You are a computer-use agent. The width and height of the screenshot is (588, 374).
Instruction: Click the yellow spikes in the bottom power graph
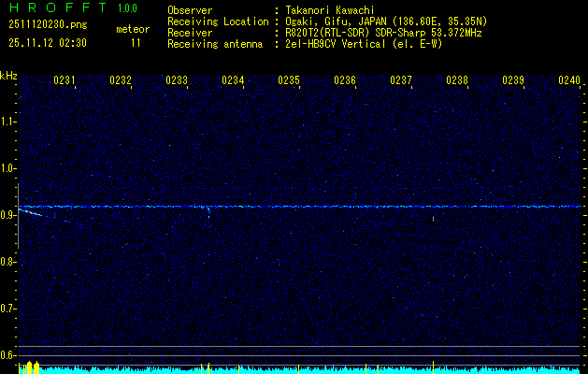32,367
